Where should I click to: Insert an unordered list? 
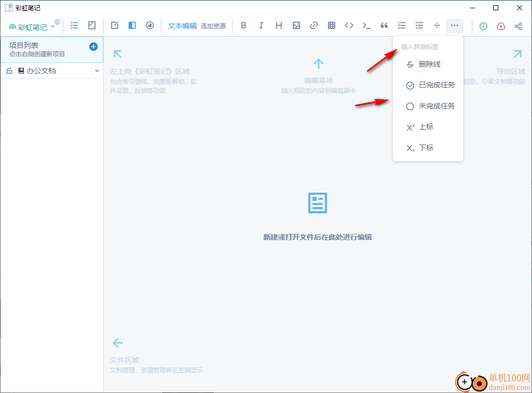[419, 25]
